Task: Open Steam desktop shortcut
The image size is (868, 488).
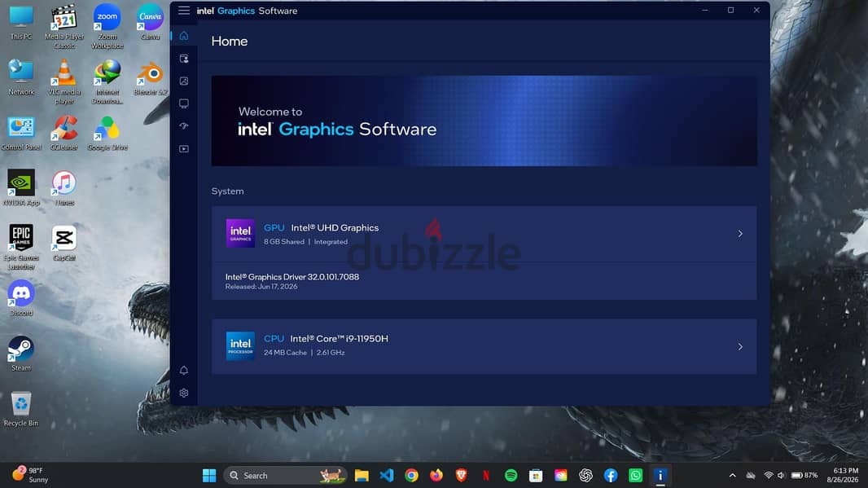Action: pos(21,354)
